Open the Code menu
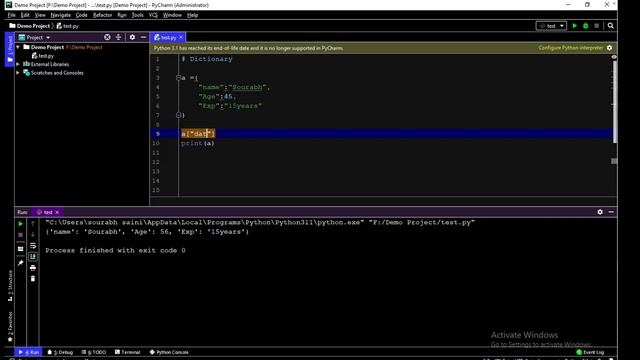This screenshot has width=640, height=360. click(x=81, y=15)
